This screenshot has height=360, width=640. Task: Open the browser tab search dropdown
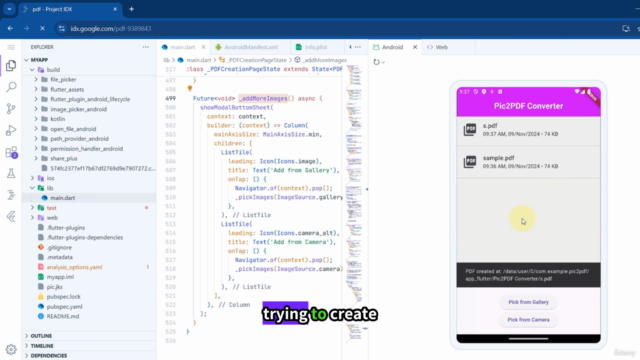[x=9, y=9]
